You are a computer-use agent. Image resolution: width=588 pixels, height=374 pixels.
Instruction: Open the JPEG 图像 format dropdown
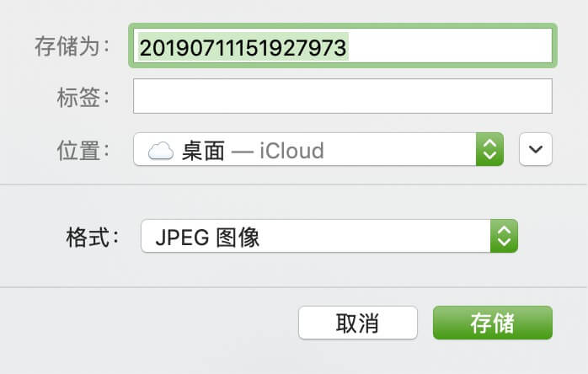[x=329, y=236]
